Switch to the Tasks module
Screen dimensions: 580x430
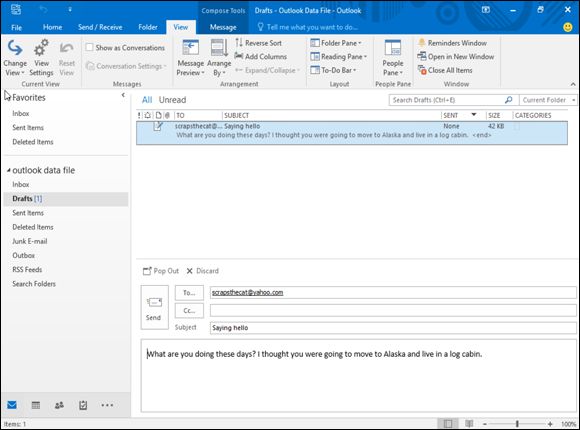point(83,405)
